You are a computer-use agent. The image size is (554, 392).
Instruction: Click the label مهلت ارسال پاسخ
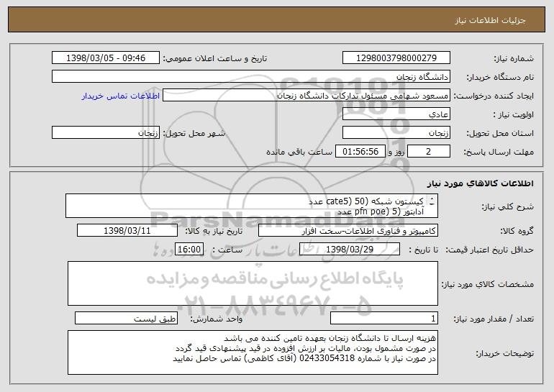coord(498,152)
